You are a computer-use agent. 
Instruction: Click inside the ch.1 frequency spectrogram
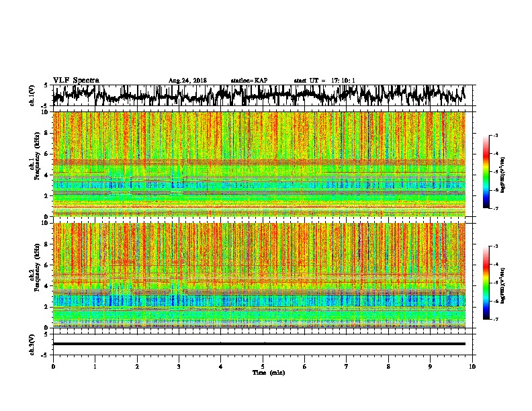[x=259, y=164]
